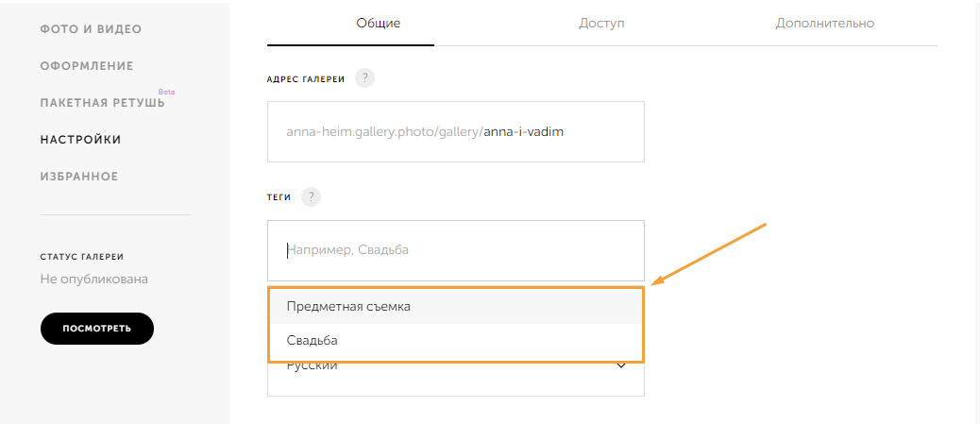
Task: Open Пакетная ретушь section
Action: pos(103,103)
